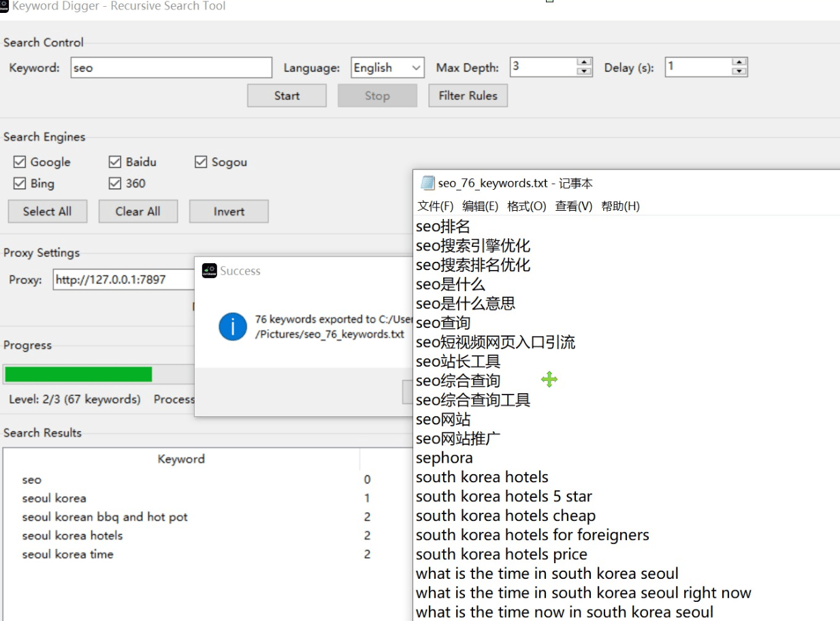The height and width of the screenshot is (621, 840).
Task: Disable the Sogou search engine
Action: pyautogui.click(x=201, y=162)
